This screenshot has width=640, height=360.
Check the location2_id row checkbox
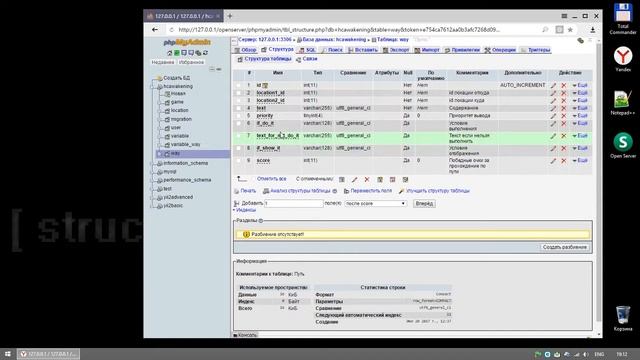238,100
